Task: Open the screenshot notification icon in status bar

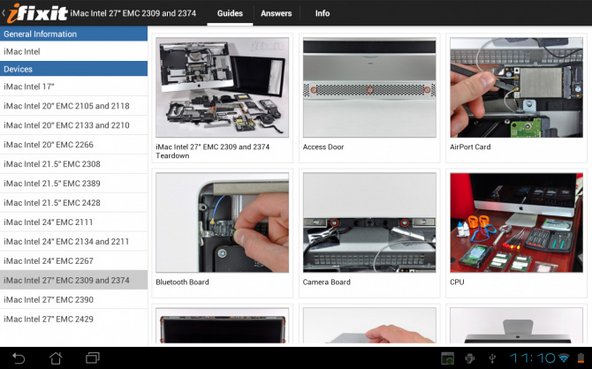Action: (448, 358)
